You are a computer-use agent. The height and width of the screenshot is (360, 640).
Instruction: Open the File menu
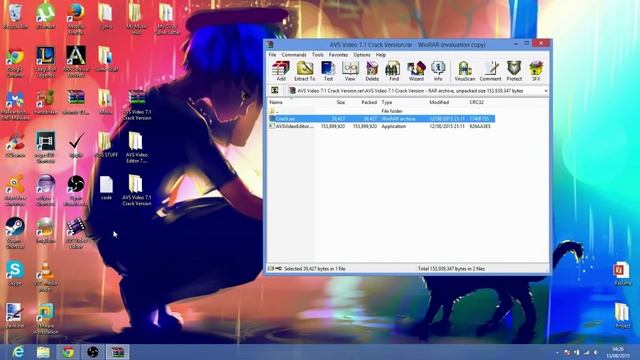(x=272, y=55)
